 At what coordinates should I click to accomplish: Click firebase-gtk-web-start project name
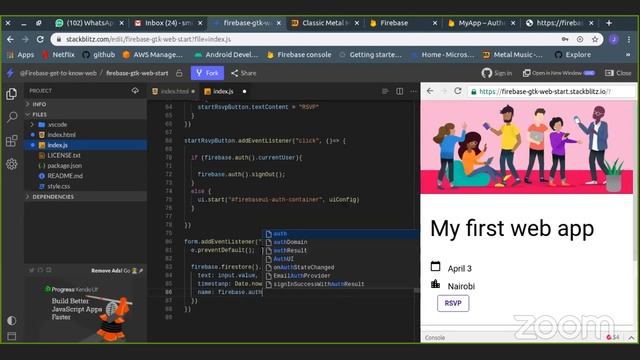coord(137,73)
